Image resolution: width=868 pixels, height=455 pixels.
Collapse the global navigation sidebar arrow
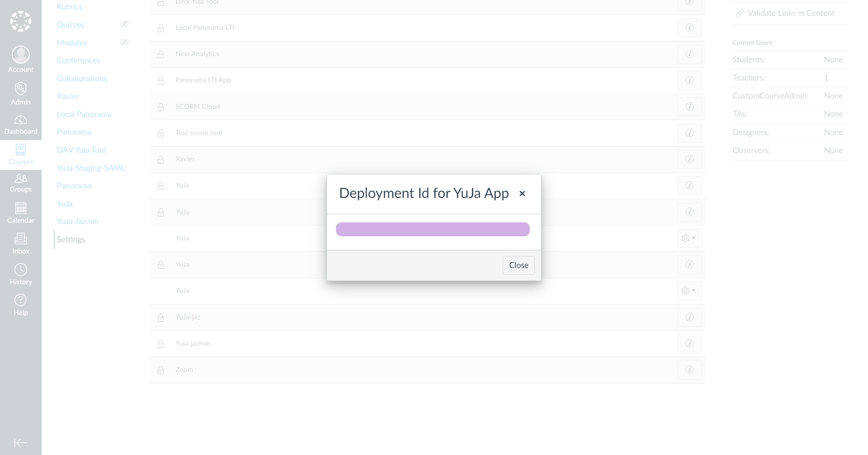21,442
